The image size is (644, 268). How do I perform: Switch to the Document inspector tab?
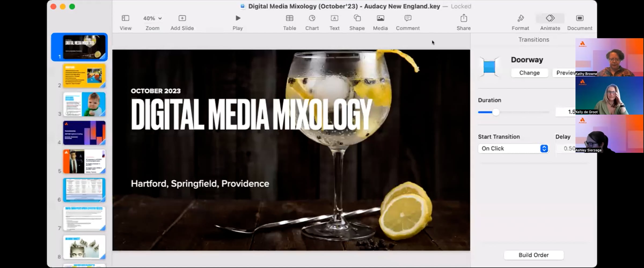tap(580, 18)
